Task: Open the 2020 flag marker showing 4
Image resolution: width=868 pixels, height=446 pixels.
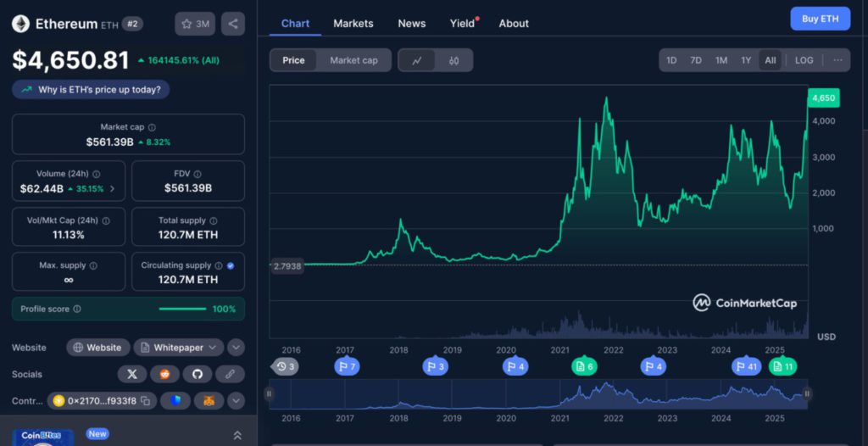Action: click(515, 366)
